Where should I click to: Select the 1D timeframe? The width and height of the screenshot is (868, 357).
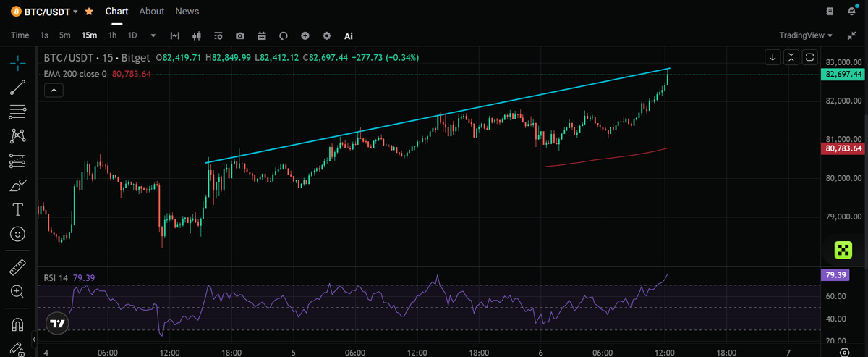pos(132,35)
